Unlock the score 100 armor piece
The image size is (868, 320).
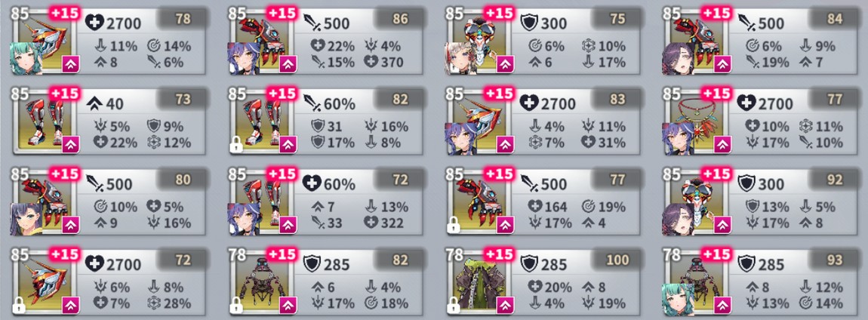pyautogui.click(x=453, y=304)
